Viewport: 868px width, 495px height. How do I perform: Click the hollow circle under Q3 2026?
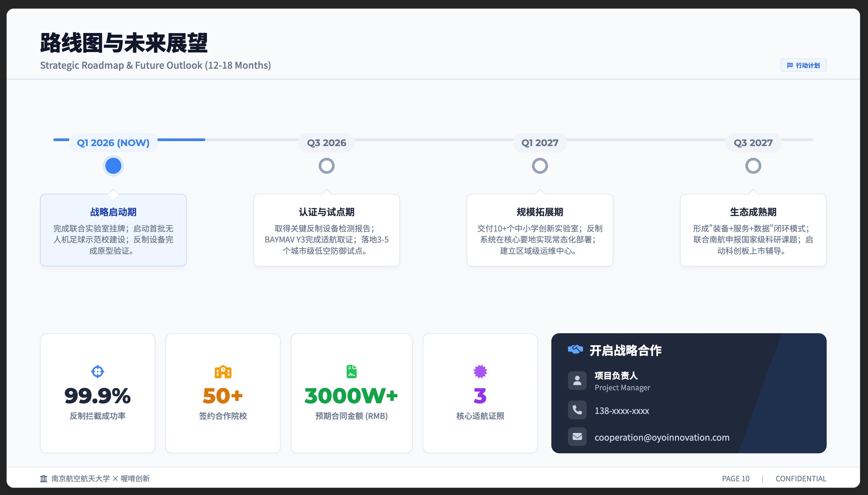coord(326,166)
